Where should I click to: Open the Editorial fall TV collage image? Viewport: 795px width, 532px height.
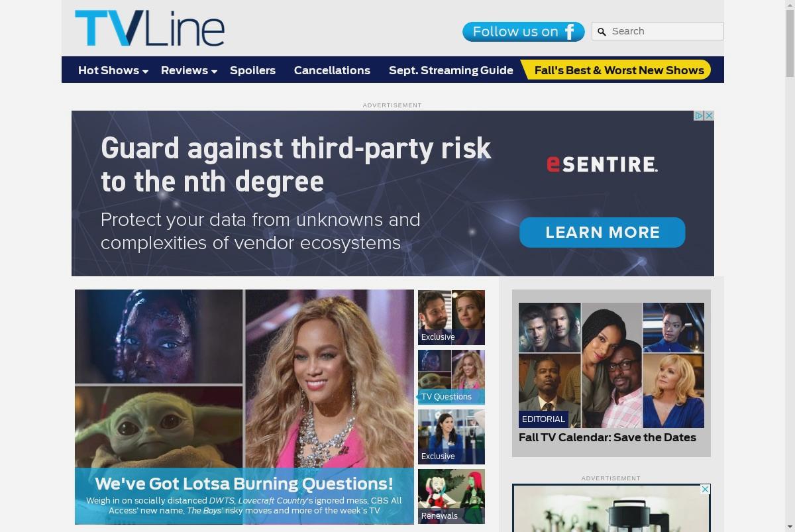611,365
